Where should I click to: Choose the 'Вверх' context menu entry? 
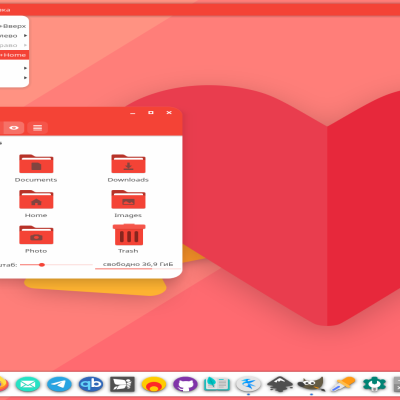(13, 26)
